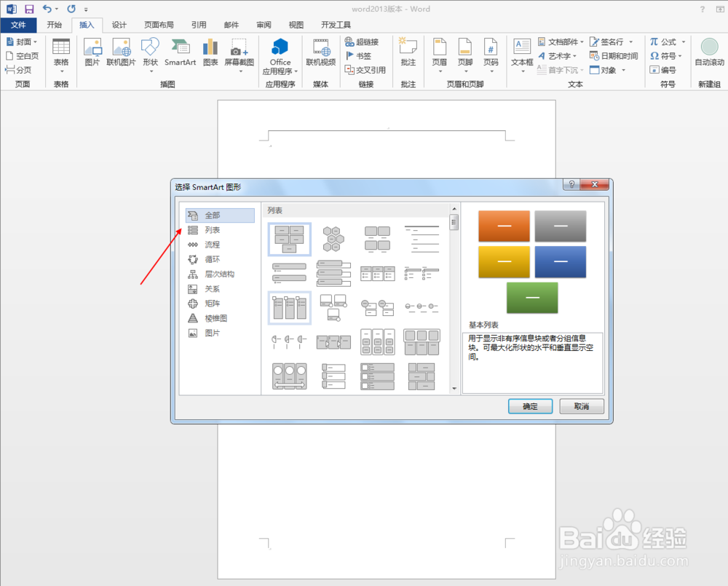Insert a table from the ribbon
The width and height of the screenshot is (728, 586).
coord(61,55)
